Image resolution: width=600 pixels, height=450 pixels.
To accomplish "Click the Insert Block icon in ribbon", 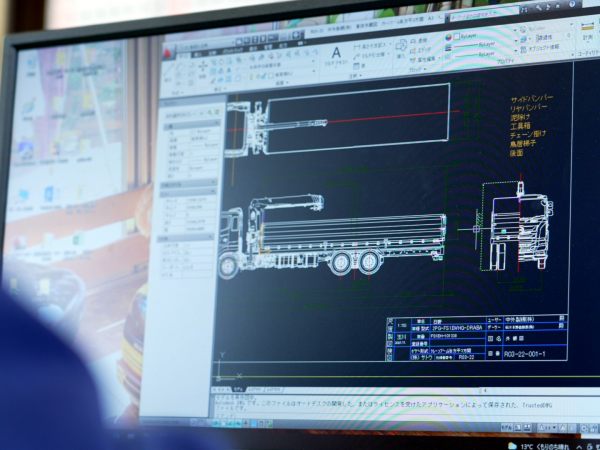I will (x=400, y=45).
